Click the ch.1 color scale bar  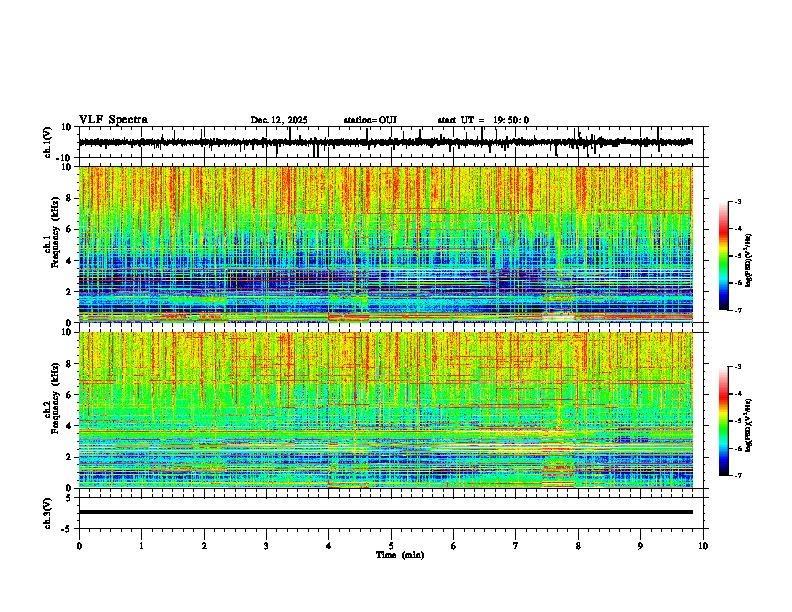click(x=724, y=256)
